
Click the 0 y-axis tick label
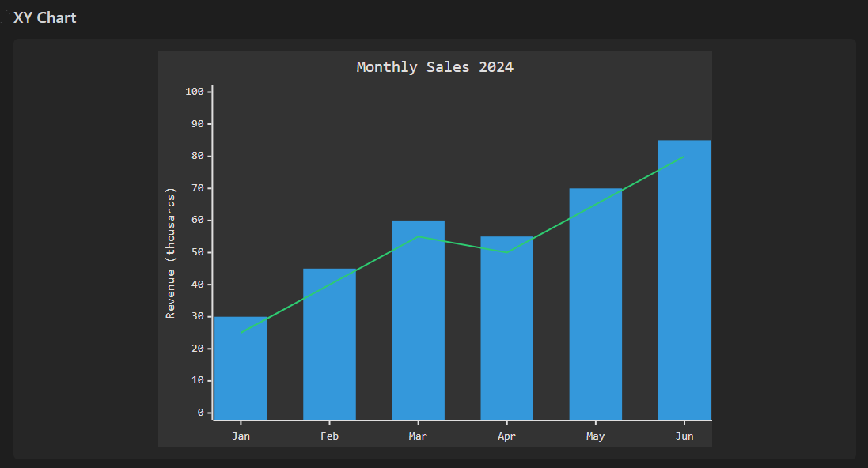click(200, 413)
